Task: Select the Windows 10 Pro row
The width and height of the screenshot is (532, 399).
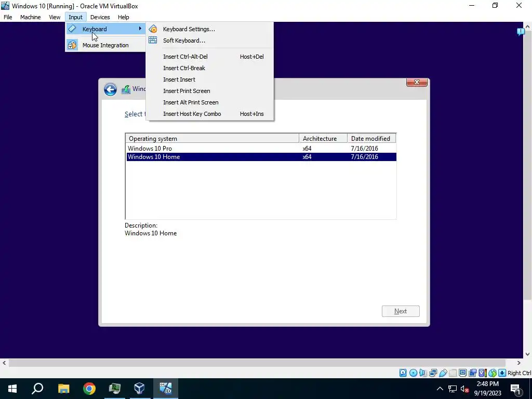Action: (261, 148)
